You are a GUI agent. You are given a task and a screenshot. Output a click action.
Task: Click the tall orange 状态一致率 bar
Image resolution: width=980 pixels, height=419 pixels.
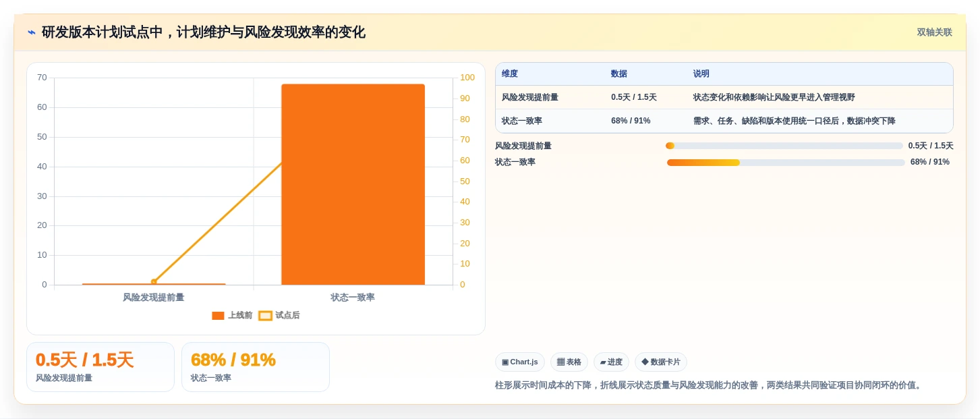pyautogui.click(x=353, y=184)
